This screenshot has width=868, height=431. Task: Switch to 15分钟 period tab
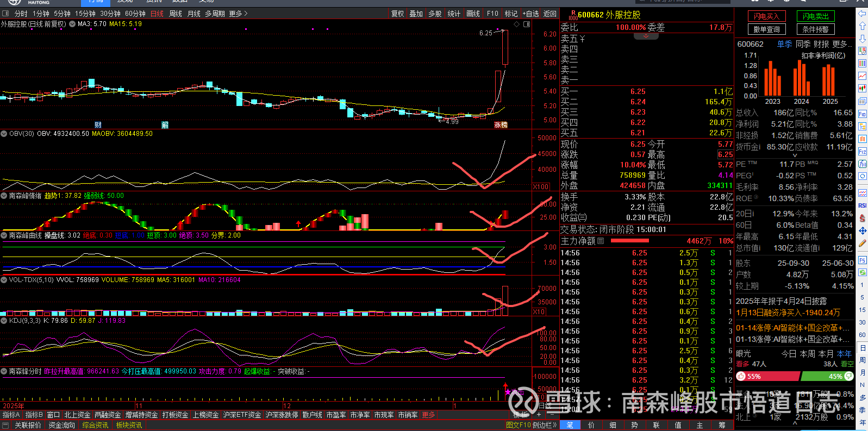[x=85, y=14]
